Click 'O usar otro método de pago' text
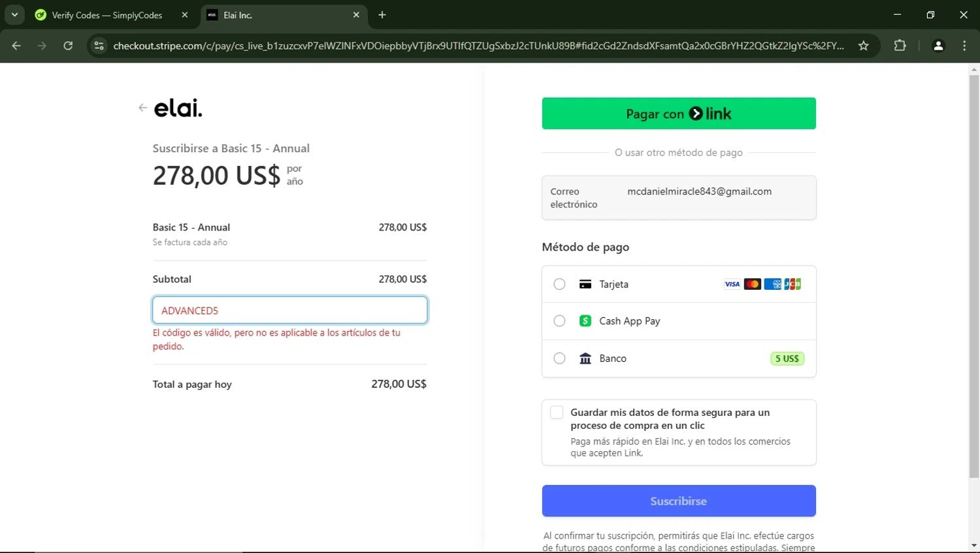Screen dimensions: 980x553 679,152
